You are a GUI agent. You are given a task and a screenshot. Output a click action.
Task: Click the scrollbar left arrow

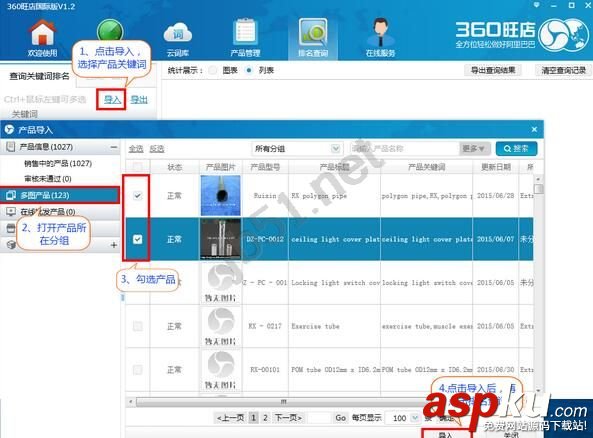(x=131, y=401)
